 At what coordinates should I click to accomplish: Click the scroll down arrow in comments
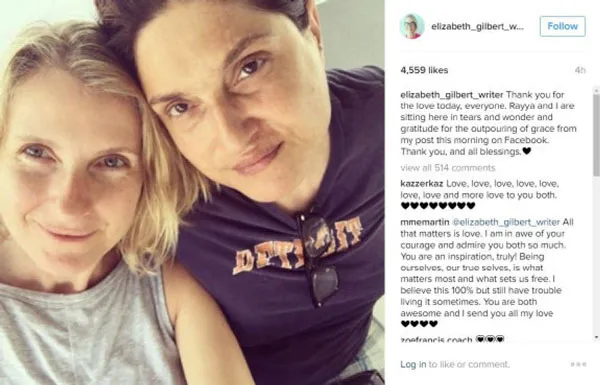pyautogui.click(x=596, y=338)
